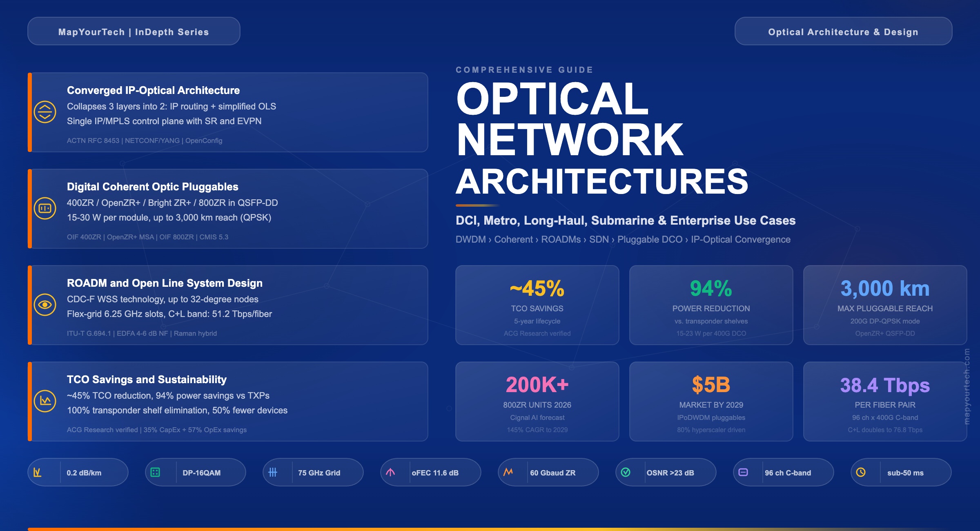Click the ~45% TCO savings figure

pyautogui.click(x=537, y=289)
